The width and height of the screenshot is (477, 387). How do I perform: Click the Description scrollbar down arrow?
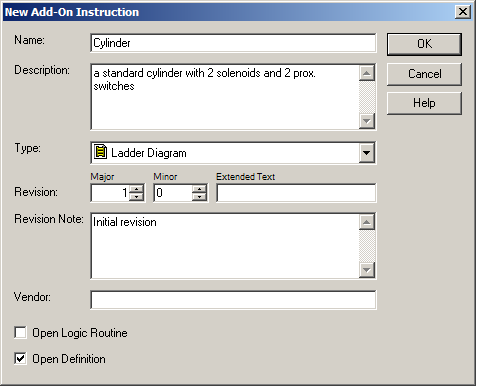pyautogui.click(x=367, y=121)
